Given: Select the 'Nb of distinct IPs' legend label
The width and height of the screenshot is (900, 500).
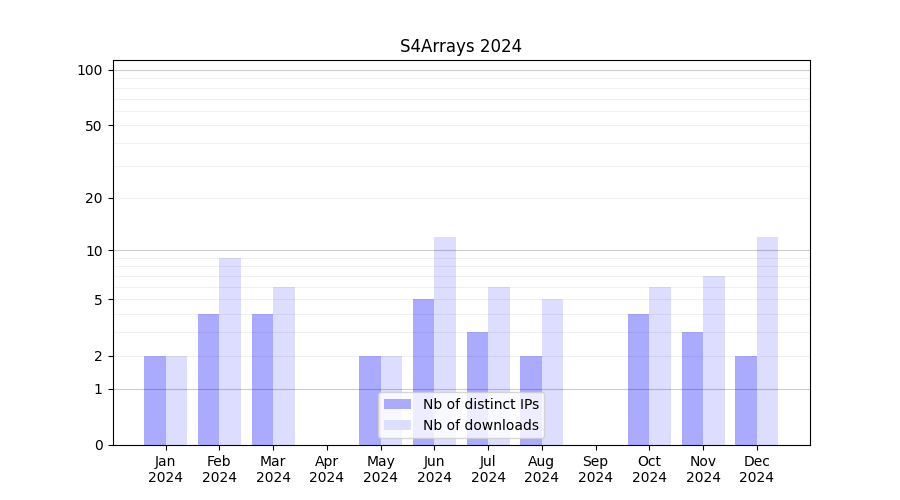Looking at the screenshot, I should click(x=480, y=404).
